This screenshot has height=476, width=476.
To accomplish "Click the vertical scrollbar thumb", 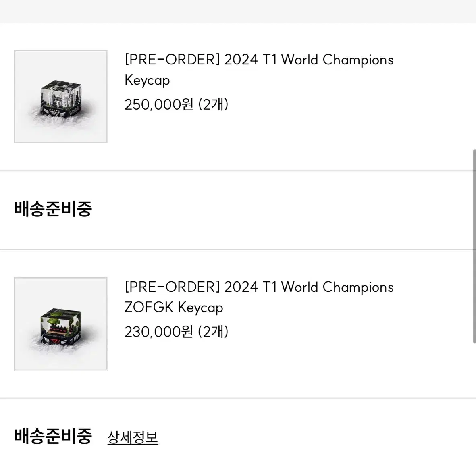I will pos(474,246).
